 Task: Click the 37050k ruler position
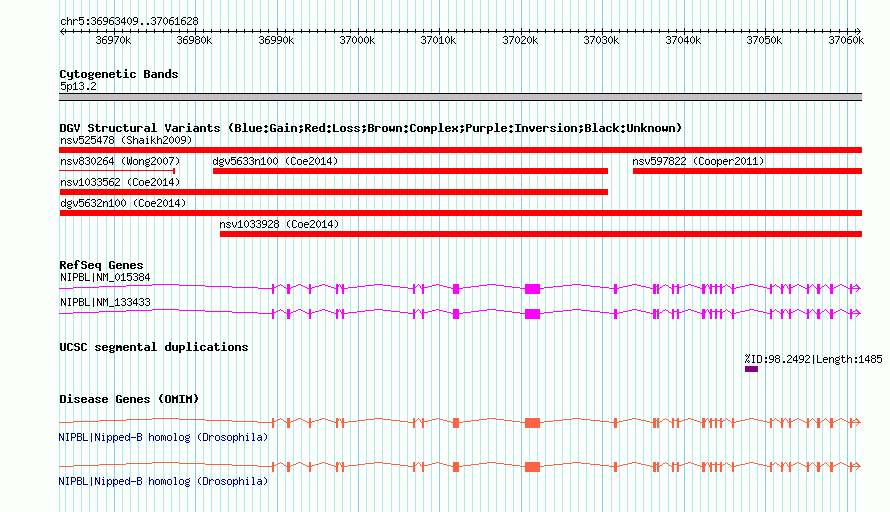764,40
